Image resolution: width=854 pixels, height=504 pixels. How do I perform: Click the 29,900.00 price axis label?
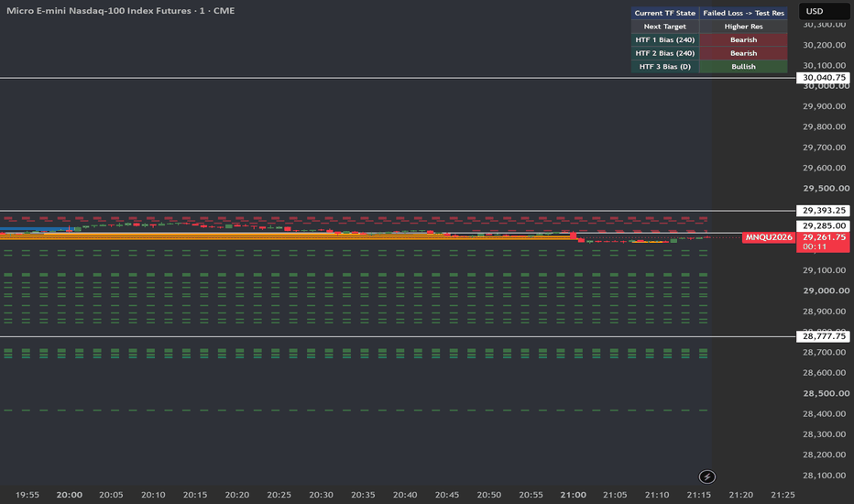(824, 106)
